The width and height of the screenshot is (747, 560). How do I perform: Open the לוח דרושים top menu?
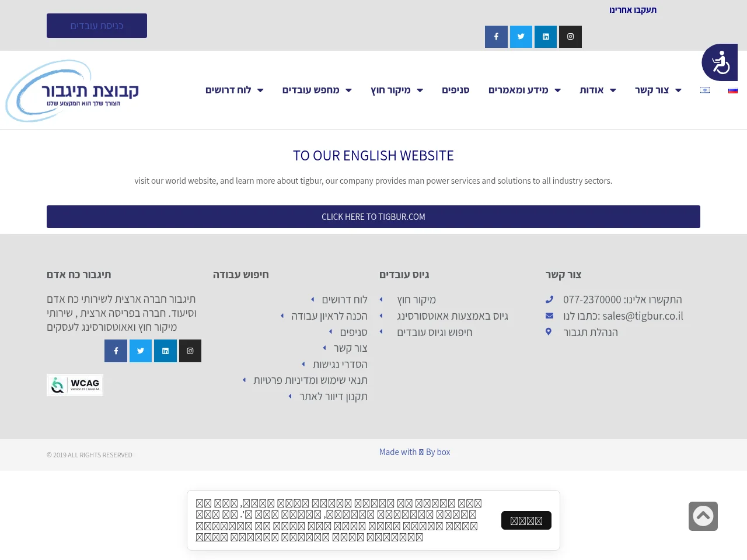tap(228, 90)
